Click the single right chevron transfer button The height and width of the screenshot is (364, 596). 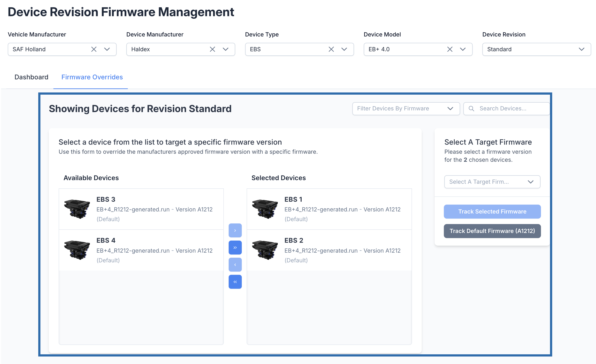(235, 230)
